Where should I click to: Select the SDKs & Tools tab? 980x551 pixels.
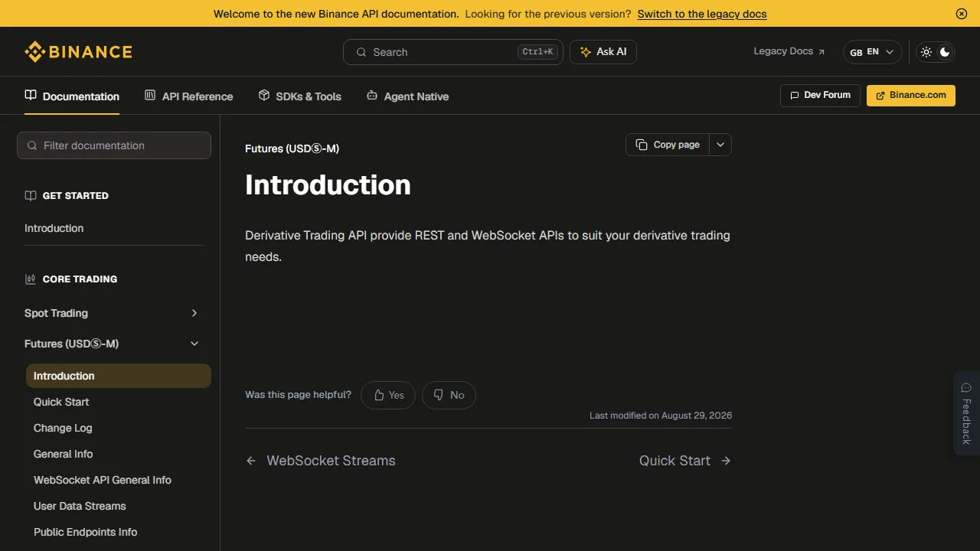[299, 96]
